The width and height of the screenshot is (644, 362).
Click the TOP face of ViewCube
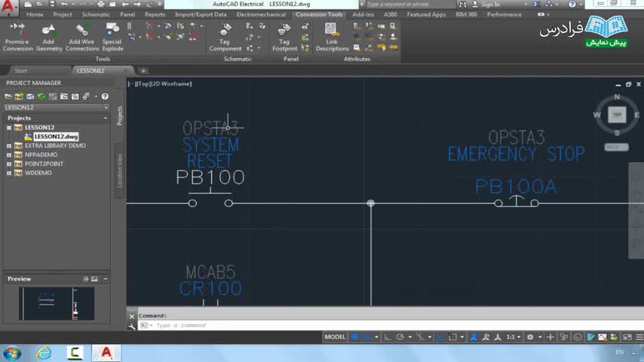tap(617, 115)
